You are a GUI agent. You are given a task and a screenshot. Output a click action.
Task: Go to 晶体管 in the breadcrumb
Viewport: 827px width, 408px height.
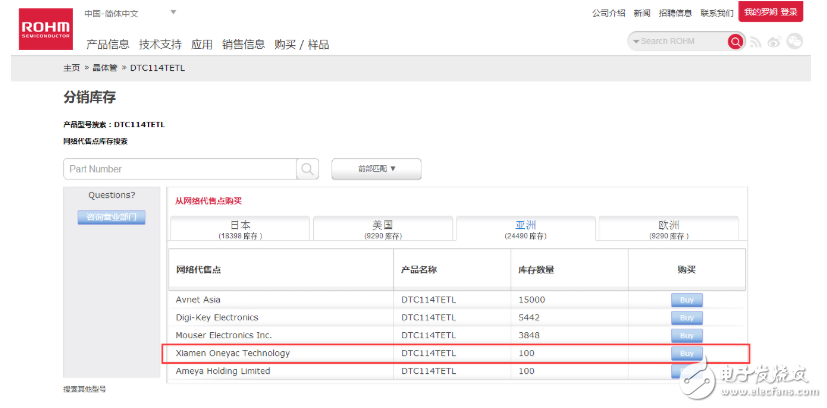click(x=105, y=68)
